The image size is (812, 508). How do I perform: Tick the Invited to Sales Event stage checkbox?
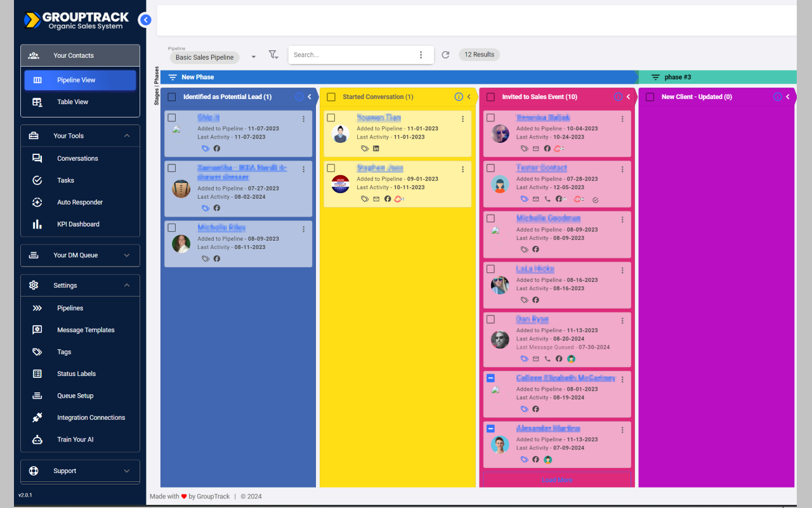coord(490,97)
